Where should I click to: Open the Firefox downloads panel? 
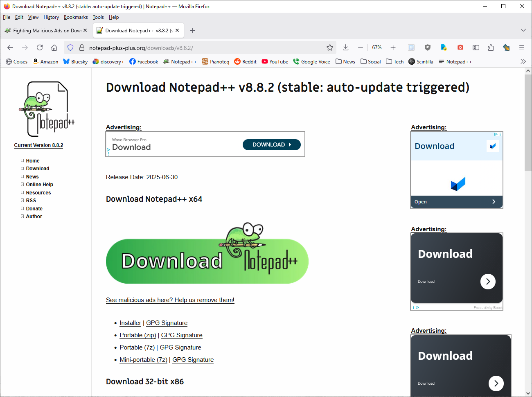point(346,47)
